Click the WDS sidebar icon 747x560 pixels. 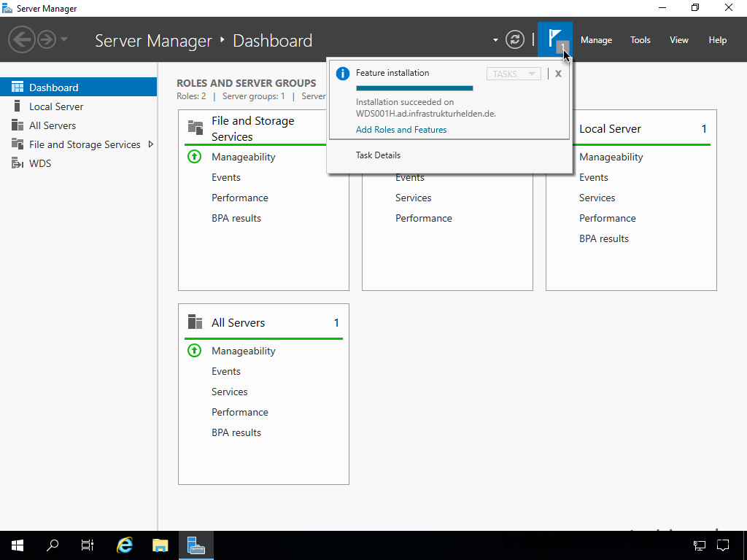pyautogui.click(x=18, y=163)
